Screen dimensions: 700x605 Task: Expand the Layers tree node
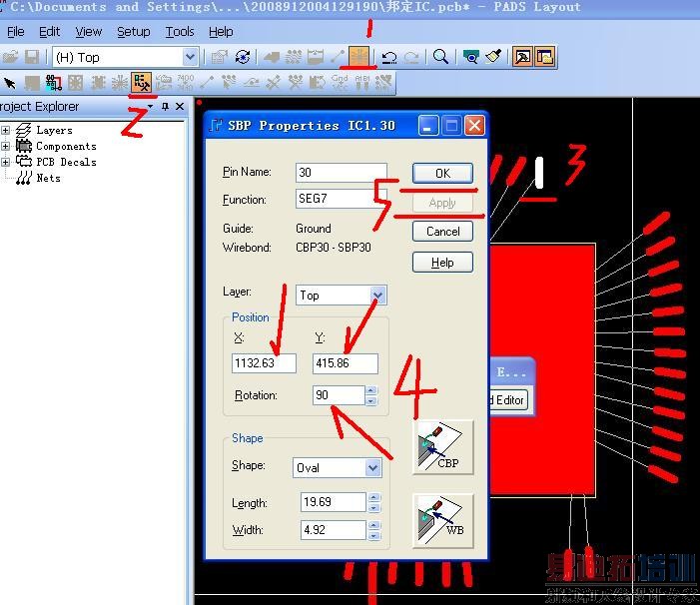(5, 130)
